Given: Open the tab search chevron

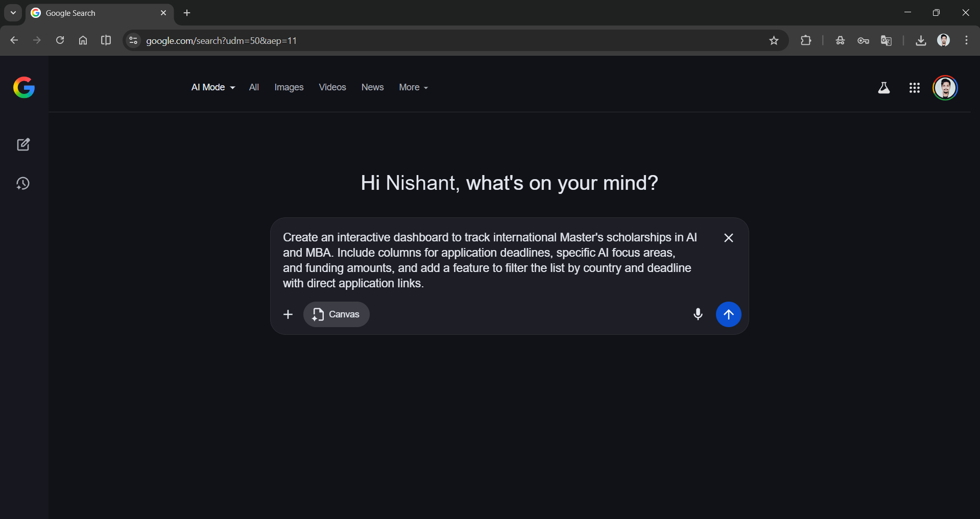Looking at the screenshot, I should [13, 13].
